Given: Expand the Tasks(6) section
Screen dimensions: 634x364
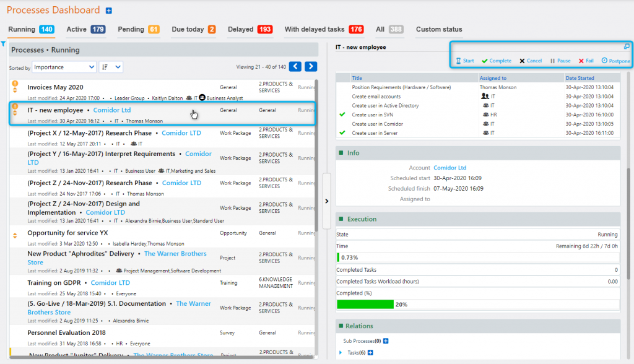Looking at the screenshot, I should point(342,353).
